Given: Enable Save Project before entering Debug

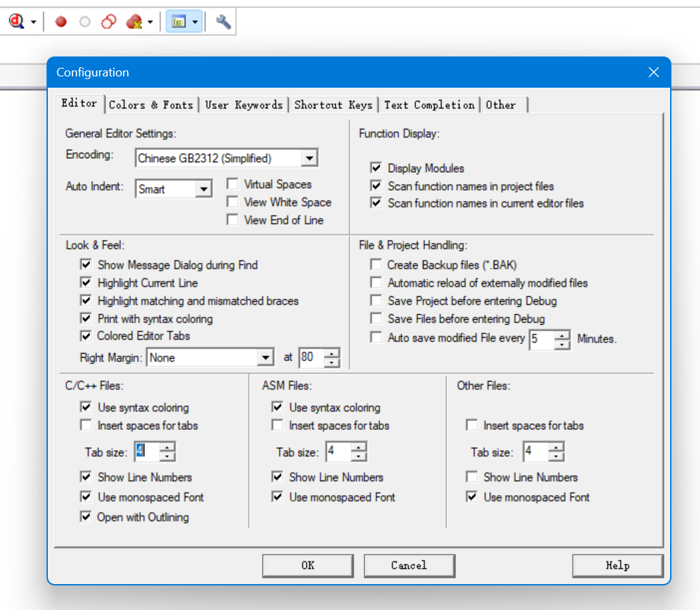Looking at the screenshot, I should pyautogui.click(x=376, y=300).
